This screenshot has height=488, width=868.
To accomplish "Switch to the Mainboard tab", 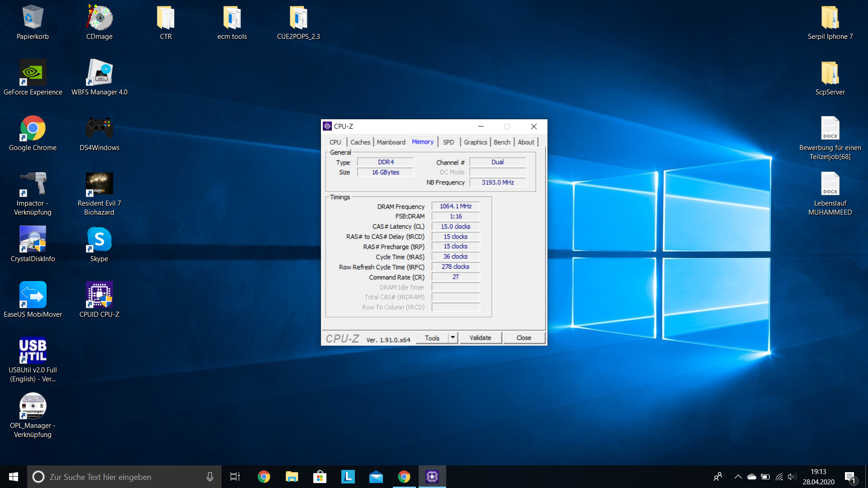I will pos(391,142).
